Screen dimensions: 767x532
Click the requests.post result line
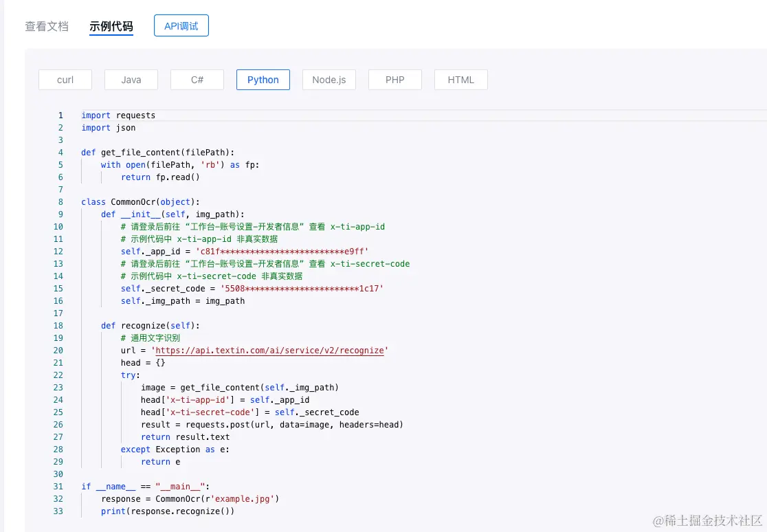272,425
